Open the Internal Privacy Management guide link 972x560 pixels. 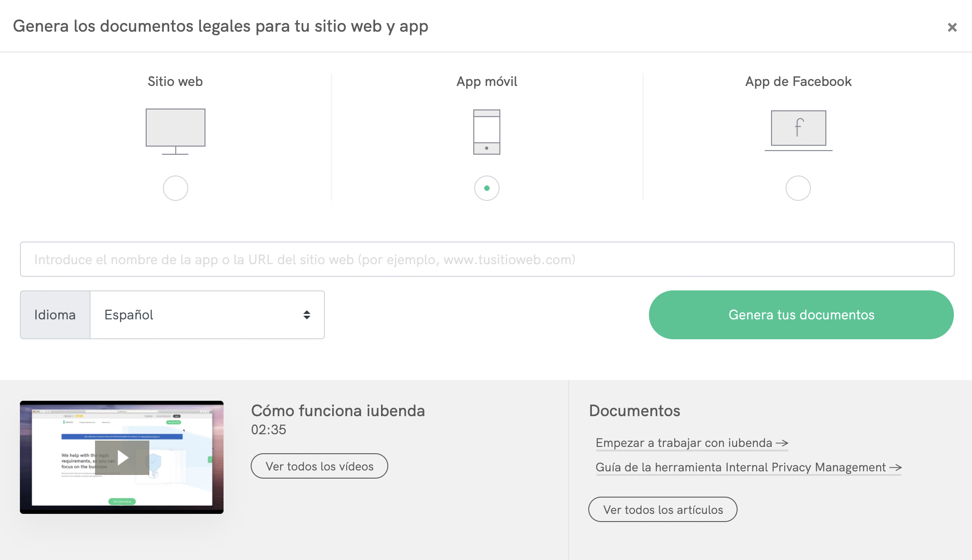click(748, 467)
